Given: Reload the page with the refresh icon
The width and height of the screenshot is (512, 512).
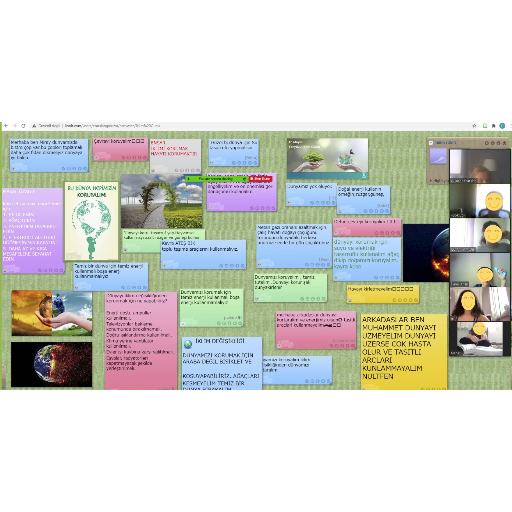Looking at the screenshot, I should point(23,126).
